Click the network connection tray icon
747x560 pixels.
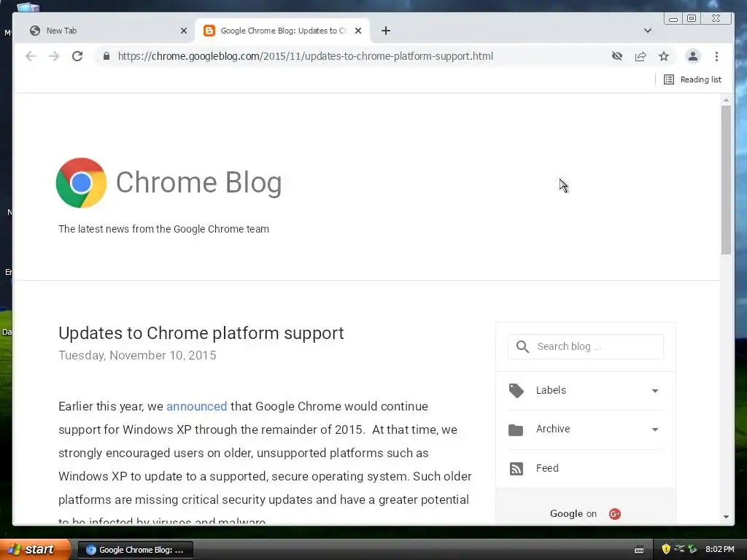(679, 549)
